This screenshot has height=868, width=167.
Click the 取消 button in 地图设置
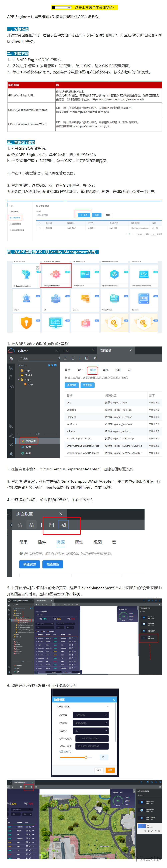[x=99, y=770]
